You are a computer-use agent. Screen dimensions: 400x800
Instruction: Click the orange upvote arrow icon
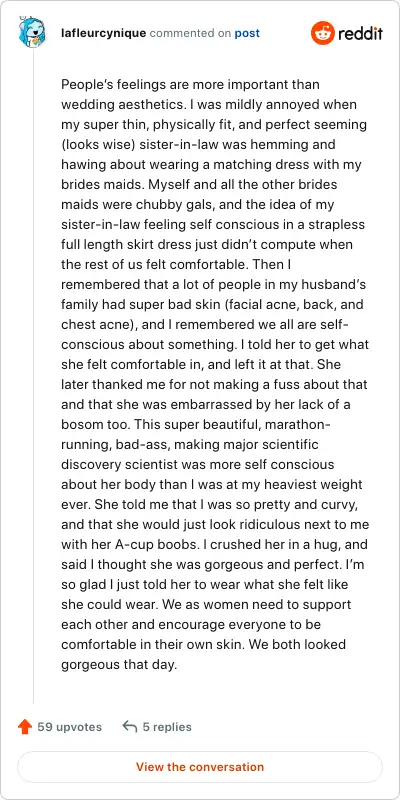coord(24,727)
